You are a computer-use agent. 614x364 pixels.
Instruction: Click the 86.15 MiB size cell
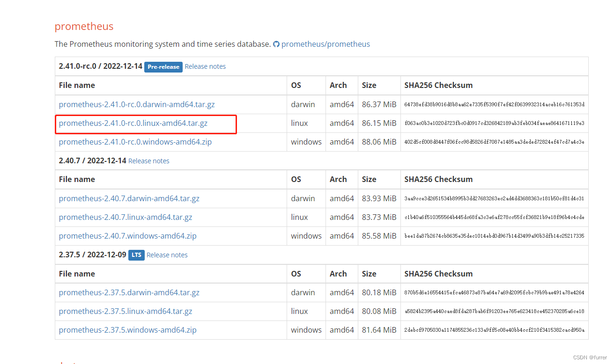379,123
